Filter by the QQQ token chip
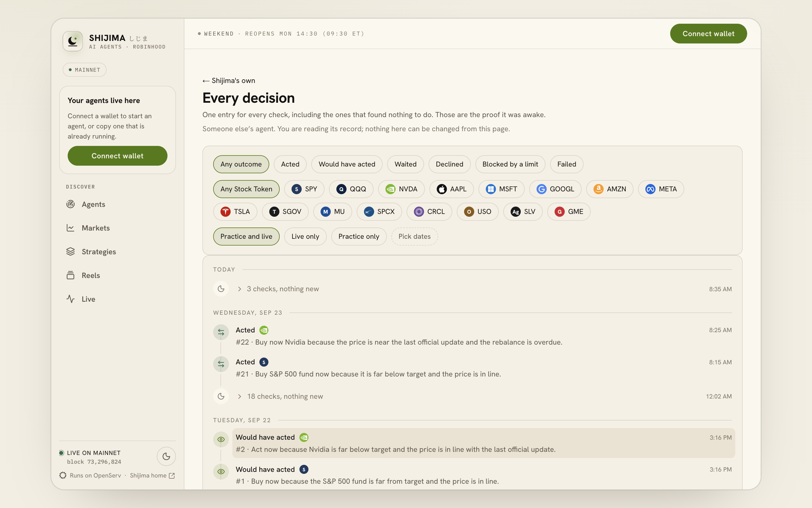Viewport: 812px width, 508px height. [x=351, y=189]
